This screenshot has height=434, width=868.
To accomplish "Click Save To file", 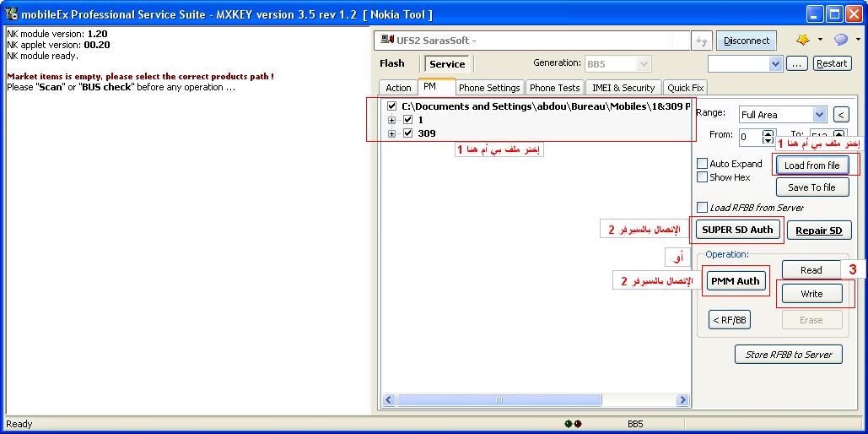I will tap(812, 187).
